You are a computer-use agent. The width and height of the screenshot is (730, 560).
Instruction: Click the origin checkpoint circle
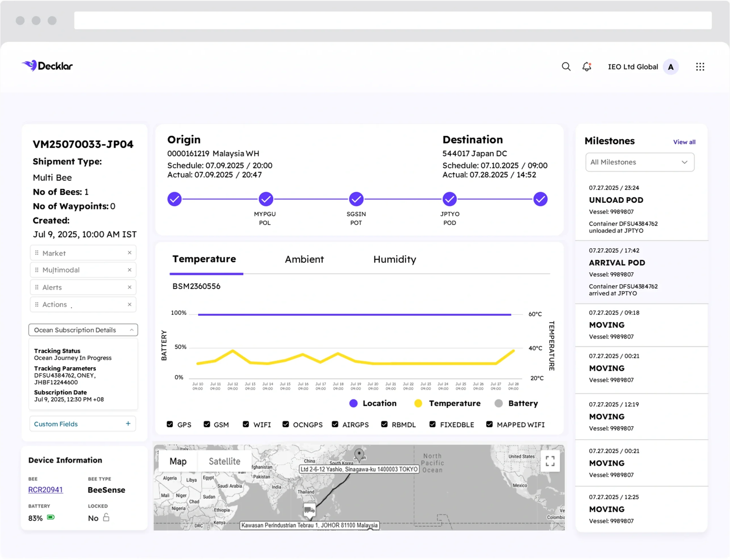pos(174,199)
